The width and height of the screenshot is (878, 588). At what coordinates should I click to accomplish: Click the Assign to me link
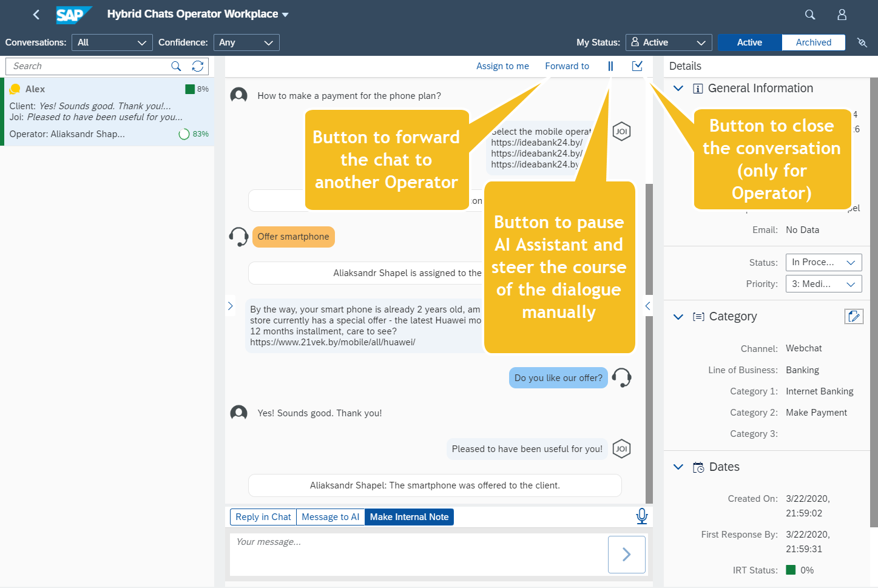tap(502, 66)
